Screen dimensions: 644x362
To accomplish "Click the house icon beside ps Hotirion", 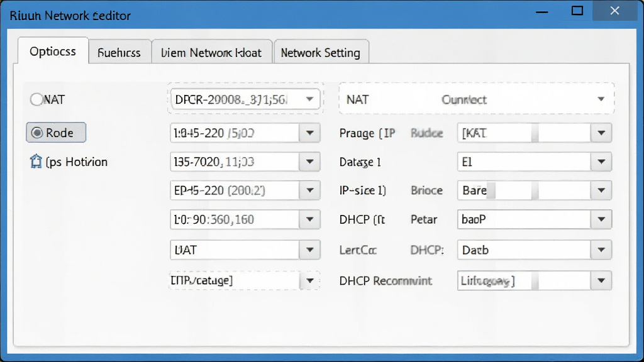I will coord(36,162).
